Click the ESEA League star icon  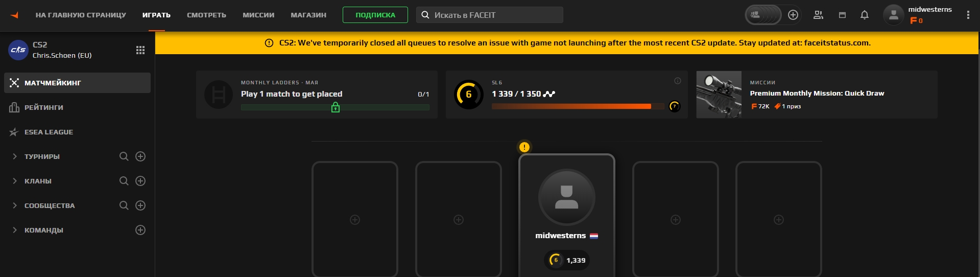14,132
